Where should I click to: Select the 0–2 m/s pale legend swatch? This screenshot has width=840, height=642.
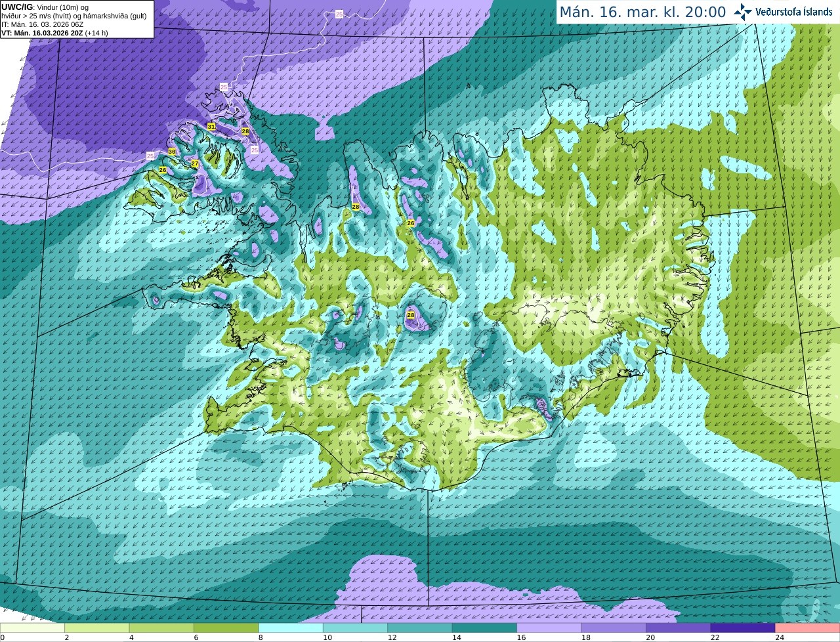coord(32,628)
